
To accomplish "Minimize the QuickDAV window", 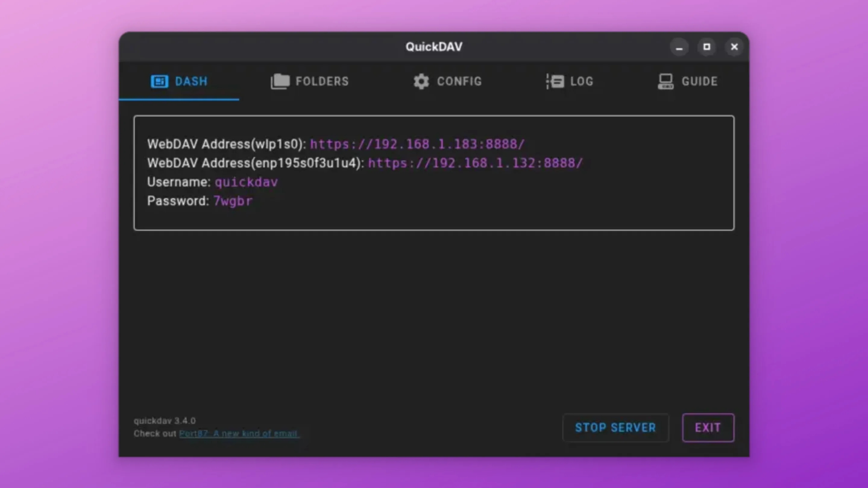I will click(x=679, y=47).
